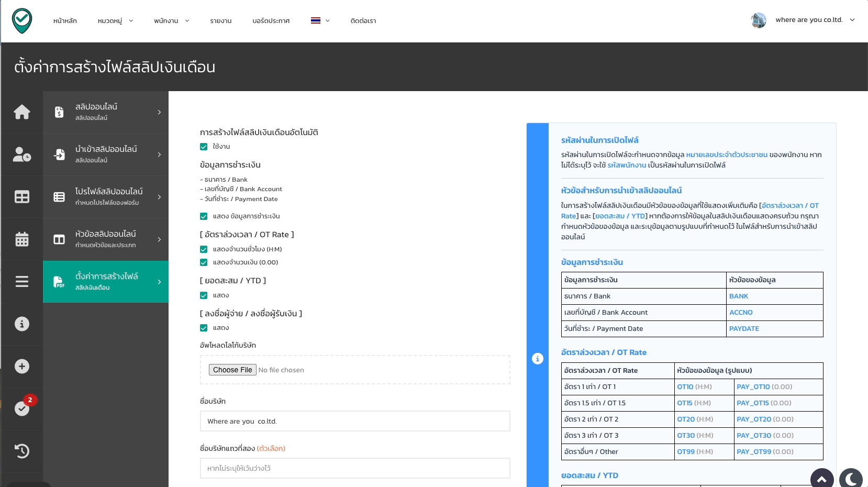Open the user clock icon in sidebar
The height and width of the screenshot is (487, 868).
(x=22, y=154)
